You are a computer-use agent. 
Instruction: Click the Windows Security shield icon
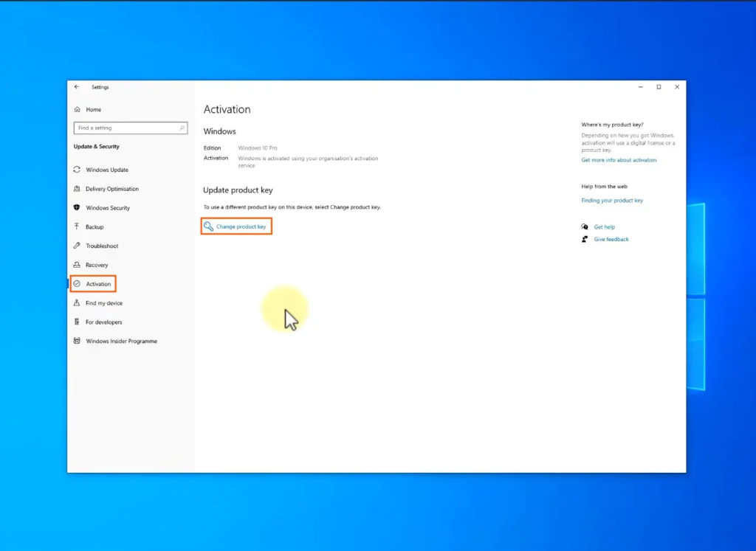(77, 208)
